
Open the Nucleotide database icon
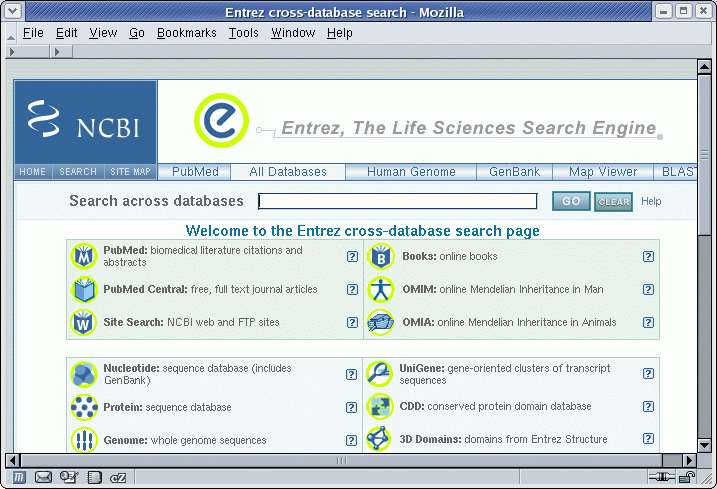pyautogui.click(x=84, y=374)
